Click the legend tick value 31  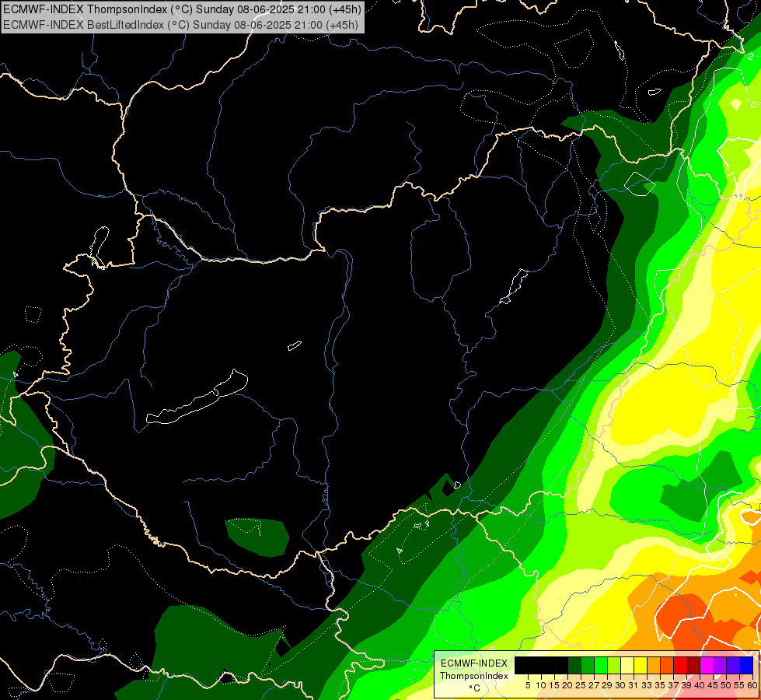(x=634, y=685)
